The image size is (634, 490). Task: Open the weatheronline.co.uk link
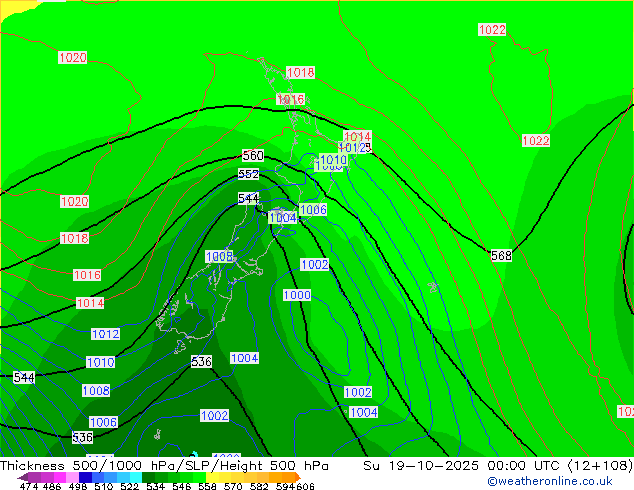(x=550, y=481)
